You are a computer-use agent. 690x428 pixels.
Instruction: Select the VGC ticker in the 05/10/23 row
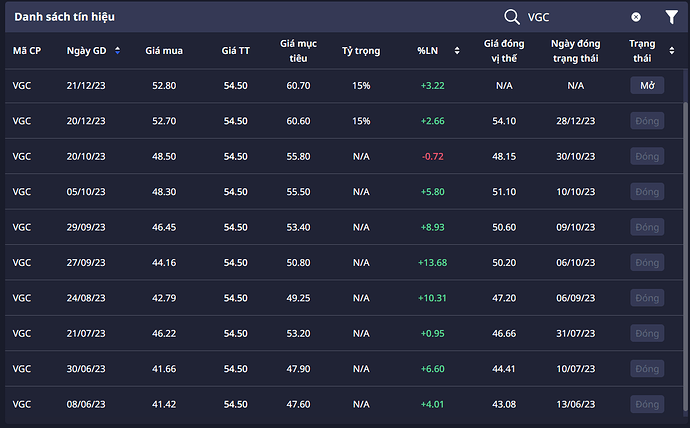point(22,192)
